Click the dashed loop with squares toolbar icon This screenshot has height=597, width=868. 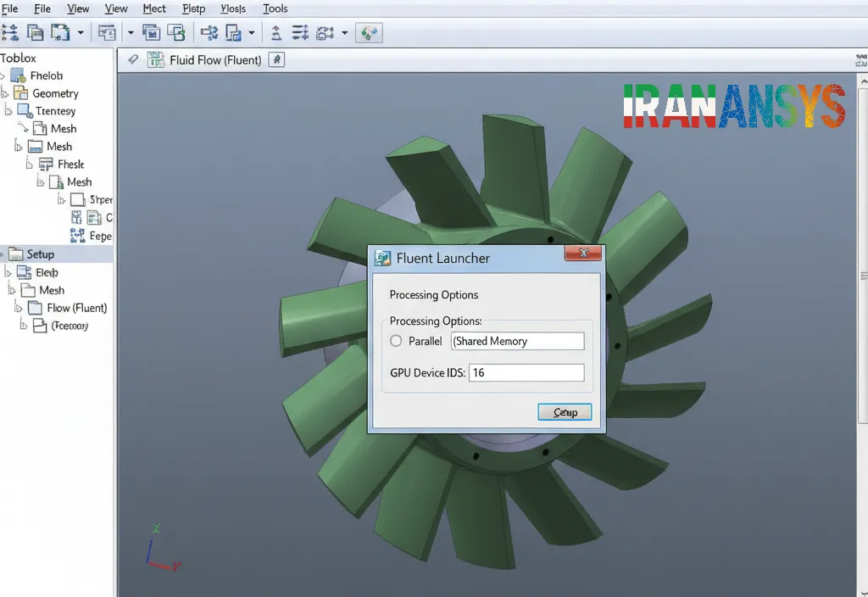click(325, 33)
